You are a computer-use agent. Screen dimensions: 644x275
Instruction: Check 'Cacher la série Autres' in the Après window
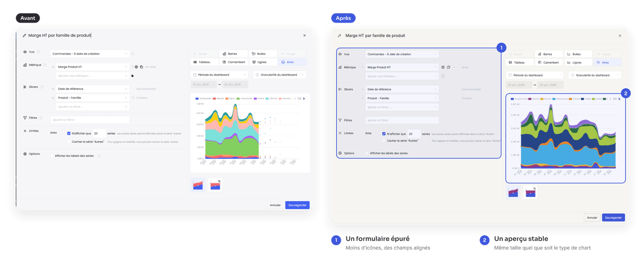(x=384, y=141)
